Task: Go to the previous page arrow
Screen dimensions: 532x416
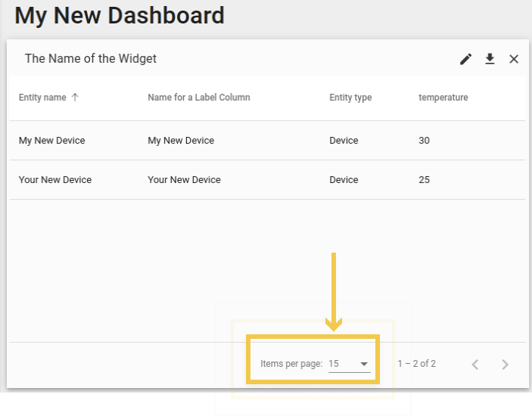Action: click(x=475, y=364)
